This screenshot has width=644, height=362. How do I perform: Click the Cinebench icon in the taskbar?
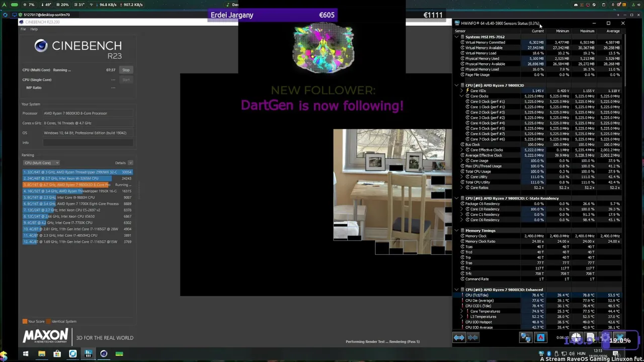104,354
